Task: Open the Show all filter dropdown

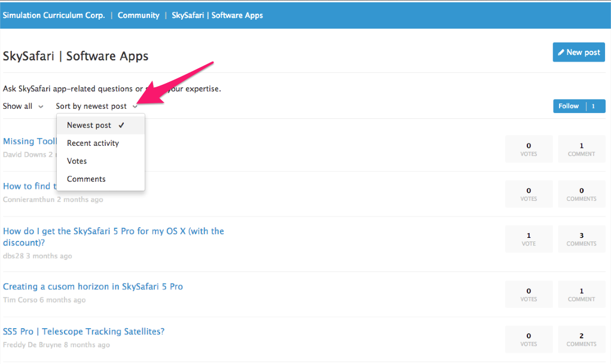Action: click(x=23, y=106)
